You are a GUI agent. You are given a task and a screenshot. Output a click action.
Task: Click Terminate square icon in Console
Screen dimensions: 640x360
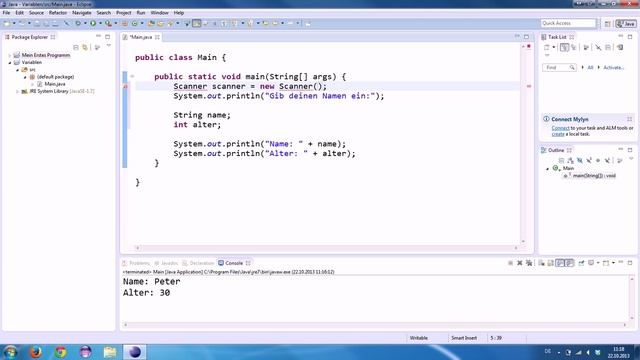[510, 263]
